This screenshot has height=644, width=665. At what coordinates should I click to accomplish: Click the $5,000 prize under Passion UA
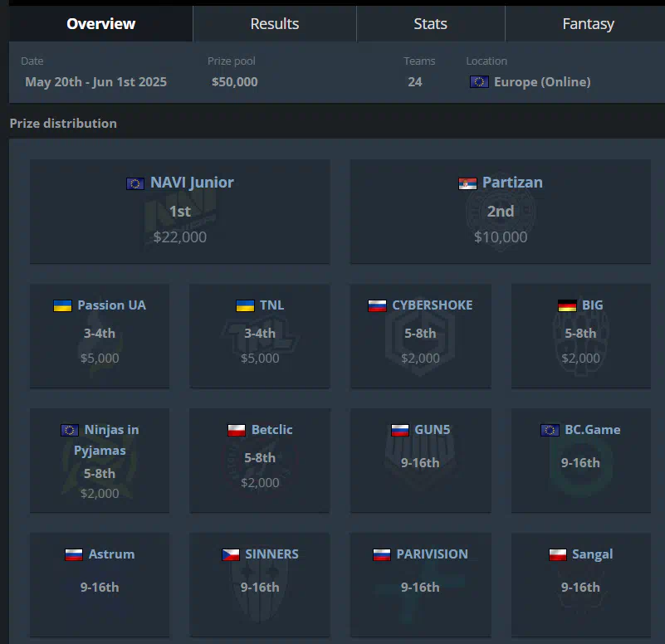tap(100, 359)
